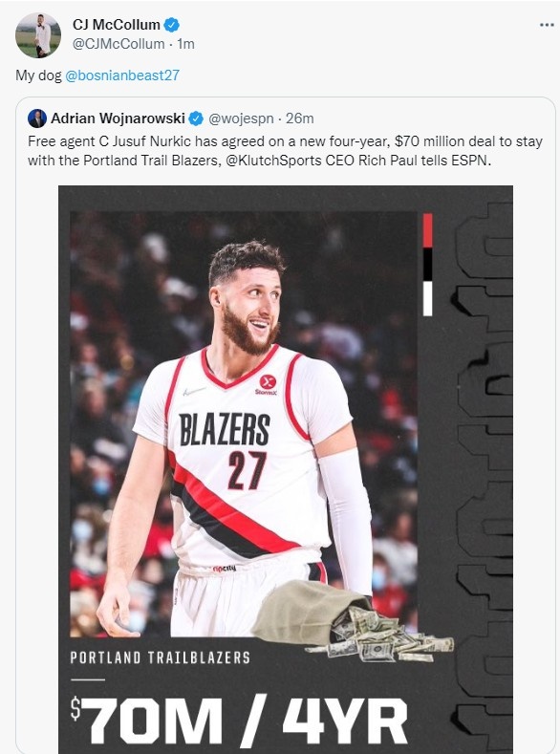Click the money bag in the image
The height and width of the screenshot is (754, 560).
[354, 620]
